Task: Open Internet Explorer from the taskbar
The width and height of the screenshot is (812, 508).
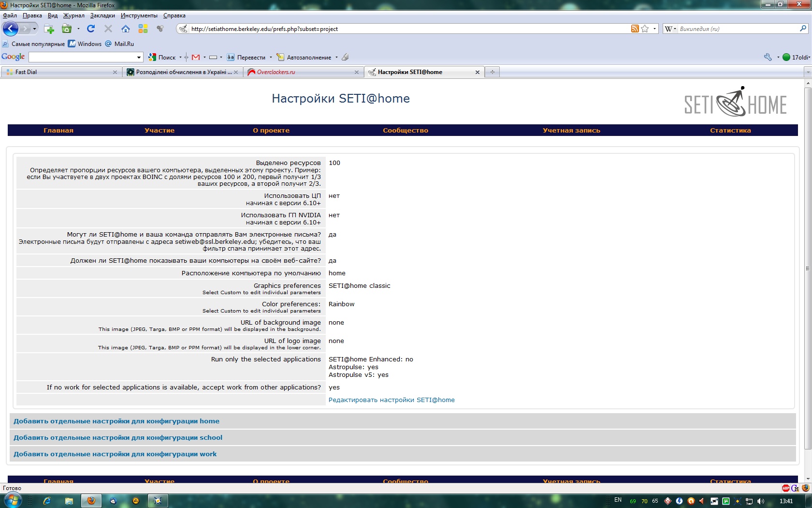Action: pos(47,501)
